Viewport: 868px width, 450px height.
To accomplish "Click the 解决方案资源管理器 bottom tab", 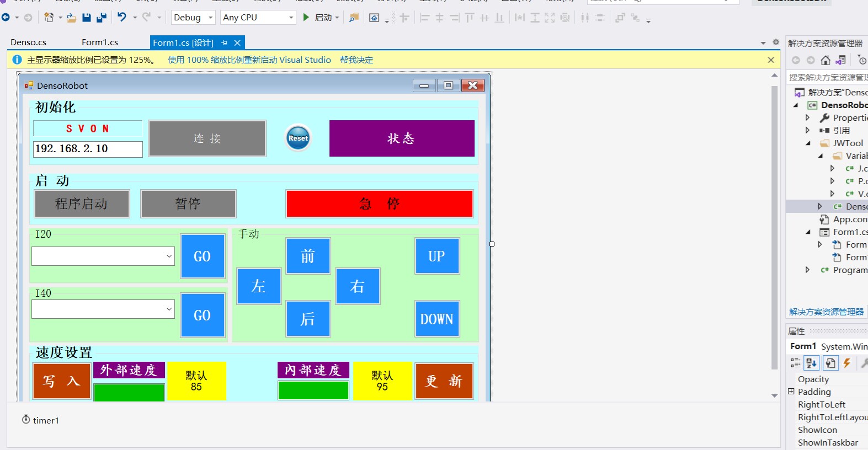I will (x=826, y=312).
